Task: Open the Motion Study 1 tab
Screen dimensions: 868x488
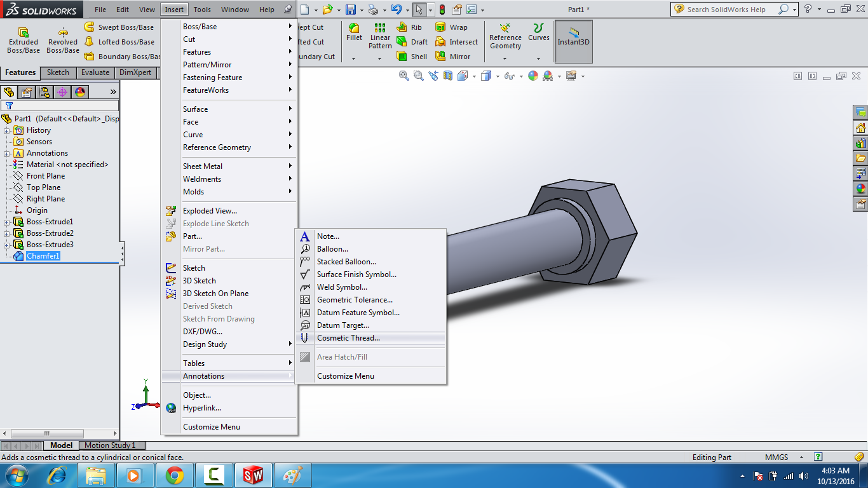Action: click(x=110, y=445)
